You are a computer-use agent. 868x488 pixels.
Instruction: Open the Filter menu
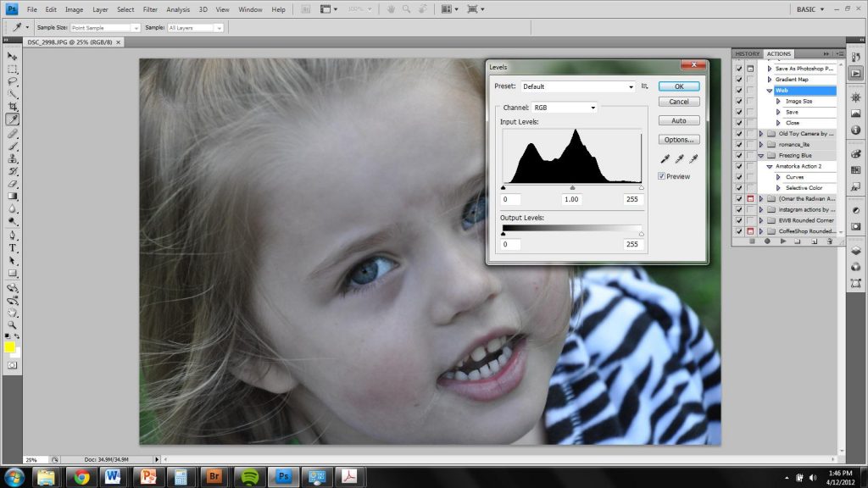click(x=150, y=9)
